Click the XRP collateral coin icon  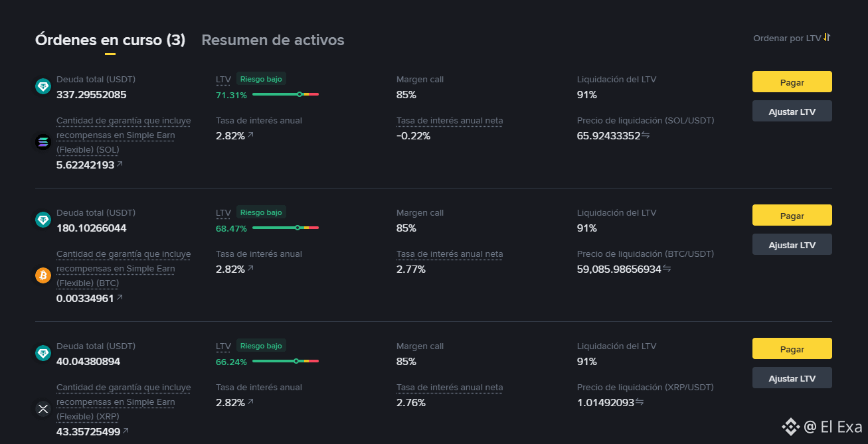click(x=43, y=409)
